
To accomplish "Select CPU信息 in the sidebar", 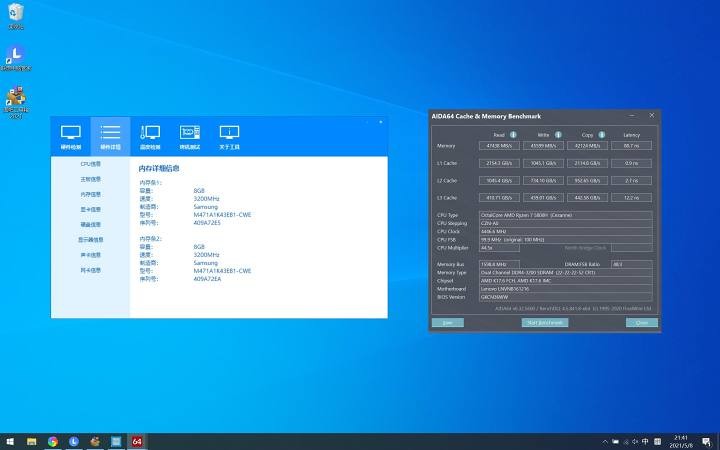I will pyautogui.click(x=90, y=164).
